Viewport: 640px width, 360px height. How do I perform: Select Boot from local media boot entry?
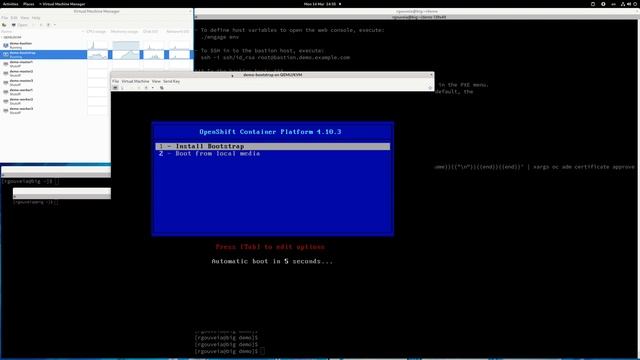click(x=273, y=153)
